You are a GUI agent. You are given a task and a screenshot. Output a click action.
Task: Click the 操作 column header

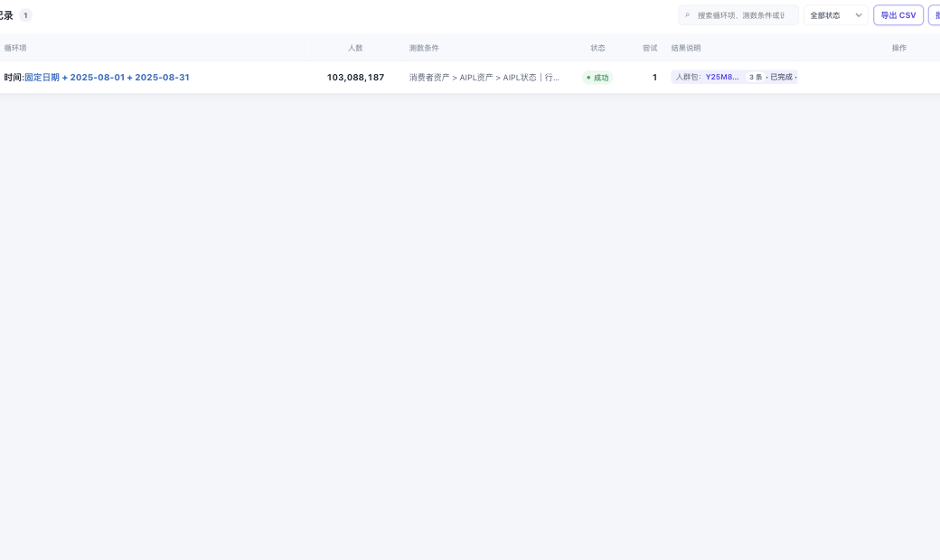pos(898,48)
